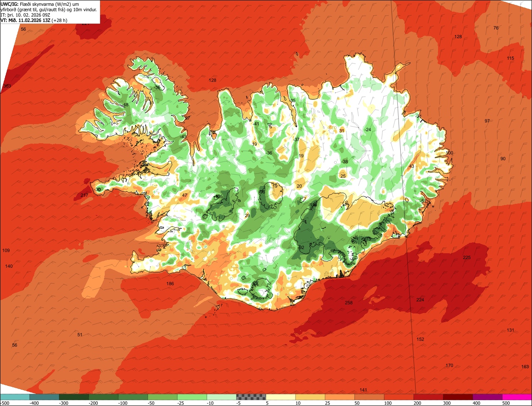Pick the palest green -10 to -5 legend swatch

pos(222,397)
